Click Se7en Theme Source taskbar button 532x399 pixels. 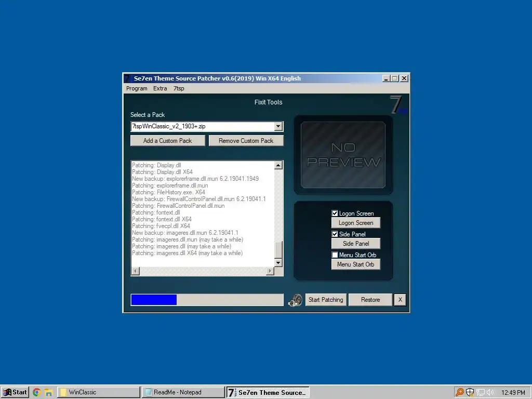coord(268,392)
